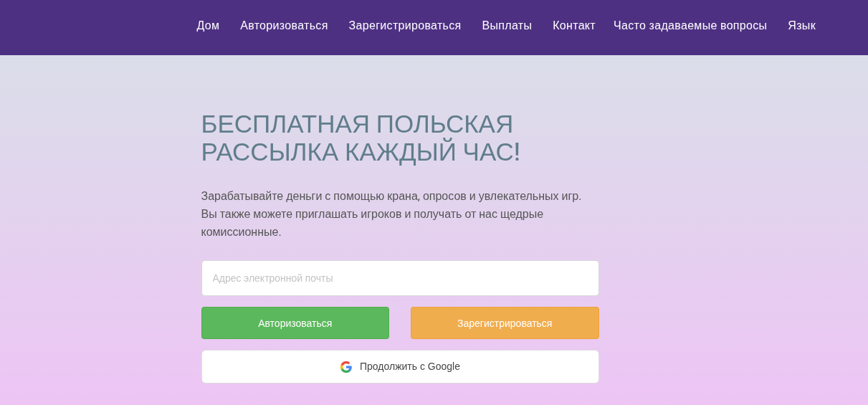Go to the Дом home page
Screen dimensions: 868x405
point(208,26)
